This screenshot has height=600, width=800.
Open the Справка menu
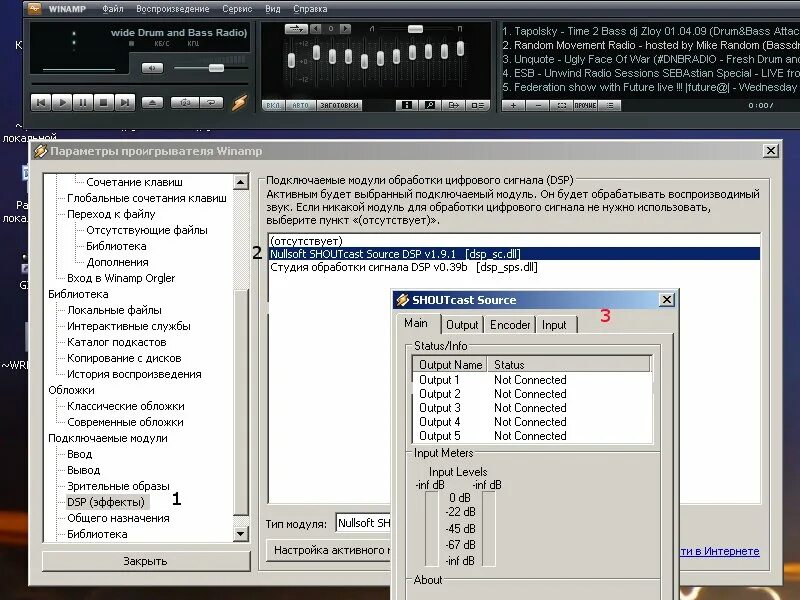(310, 9)
